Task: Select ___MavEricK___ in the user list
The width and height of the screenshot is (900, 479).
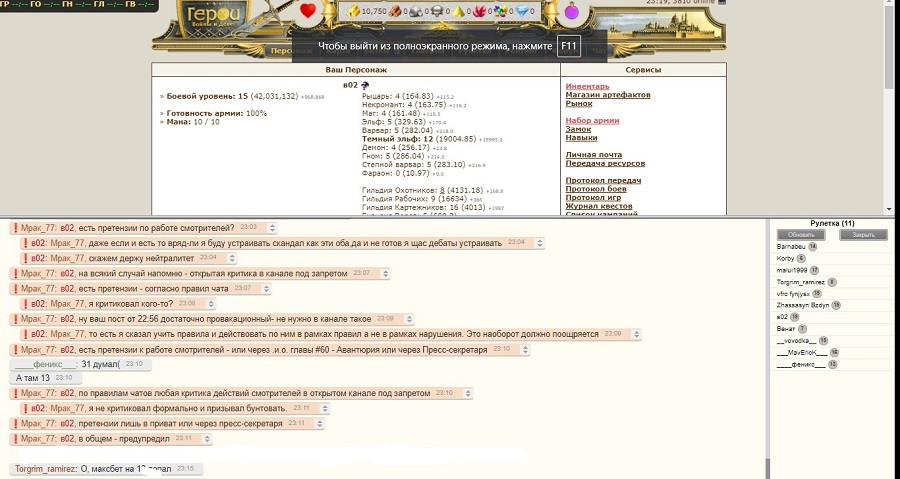Action: click(x=802, y=353)
